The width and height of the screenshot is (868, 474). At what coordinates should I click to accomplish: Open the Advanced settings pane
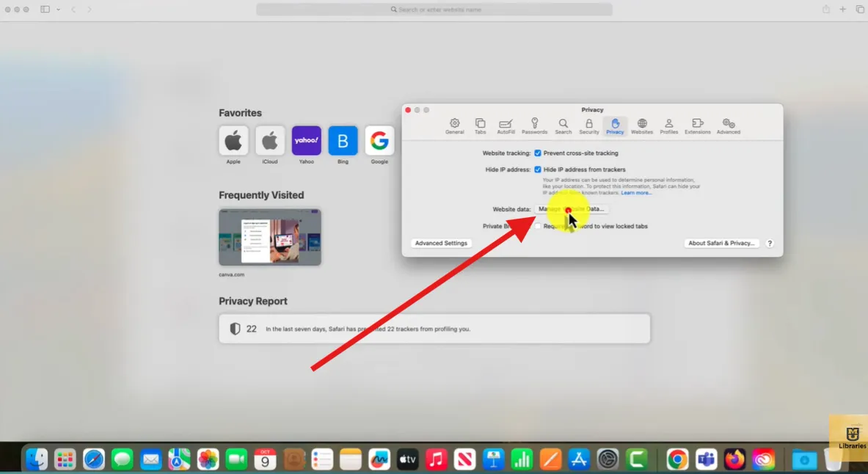pos(729,125)
